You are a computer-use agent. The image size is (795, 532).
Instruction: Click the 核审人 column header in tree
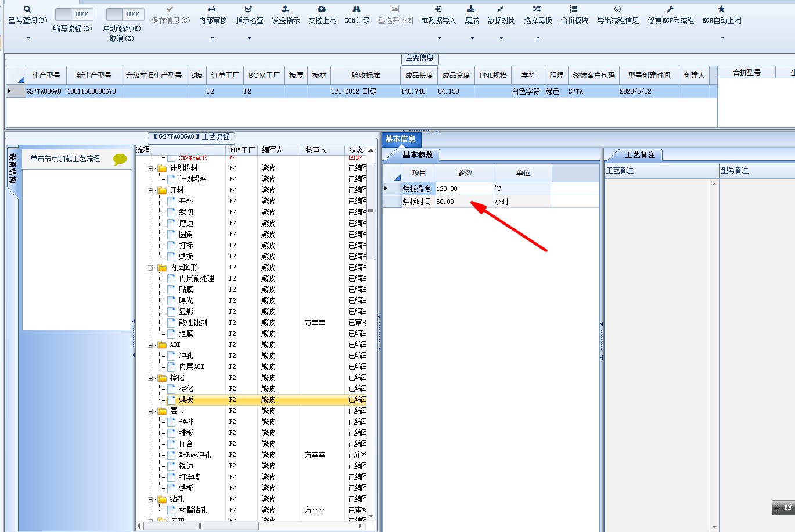tap(322, 150)
